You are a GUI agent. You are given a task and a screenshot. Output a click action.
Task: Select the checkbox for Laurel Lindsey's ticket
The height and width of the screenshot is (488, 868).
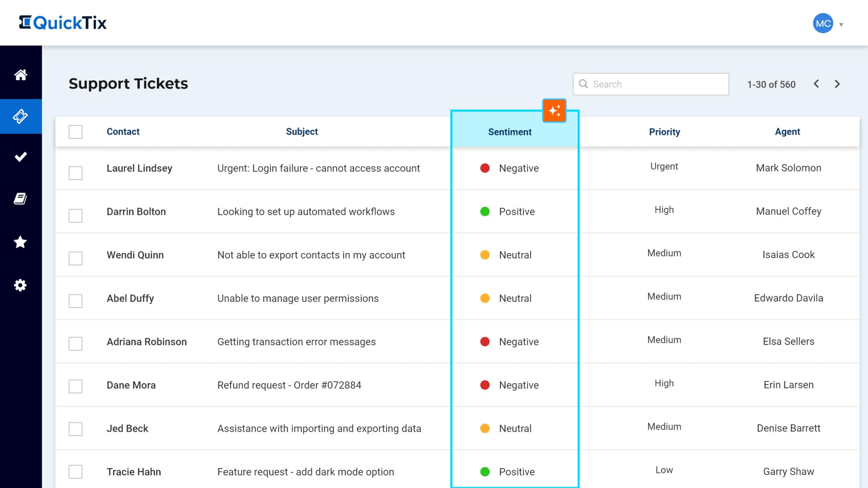pos(75,173)
